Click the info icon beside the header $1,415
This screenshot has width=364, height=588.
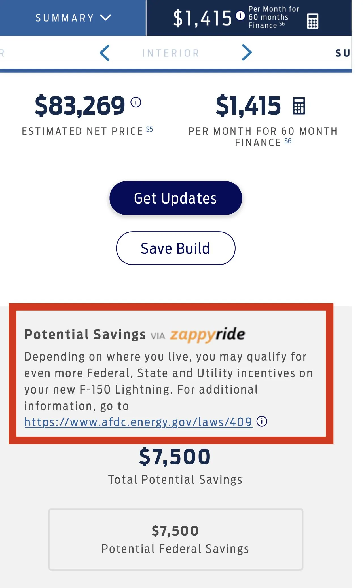pos(240,15)
